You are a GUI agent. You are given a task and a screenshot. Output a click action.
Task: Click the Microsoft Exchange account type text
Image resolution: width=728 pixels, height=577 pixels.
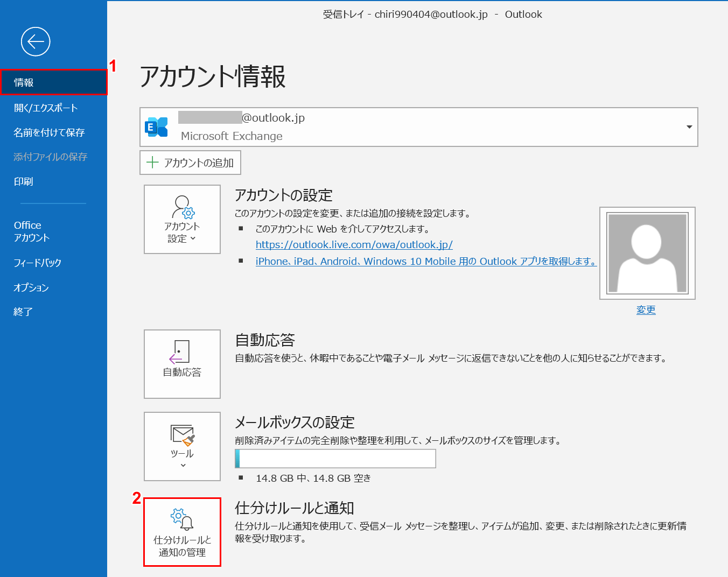[x=232, y=136]
